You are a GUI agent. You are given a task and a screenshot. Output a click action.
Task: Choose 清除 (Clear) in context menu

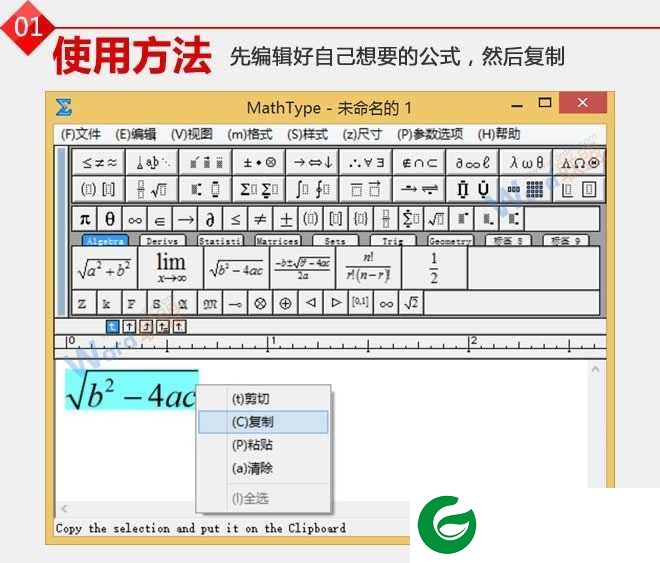pyautogui.click(x=263, y=468)
